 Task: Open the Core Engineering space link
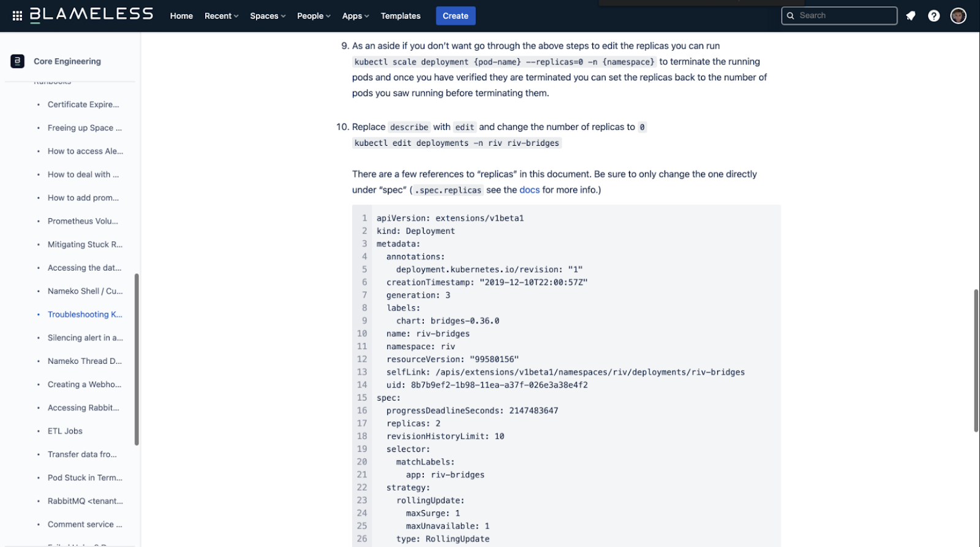tap(67, 61)
